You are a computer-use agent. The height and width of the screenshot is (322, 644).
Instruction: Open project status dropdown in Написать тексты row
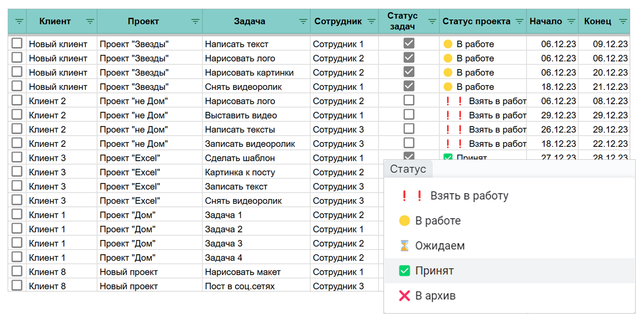483,130
